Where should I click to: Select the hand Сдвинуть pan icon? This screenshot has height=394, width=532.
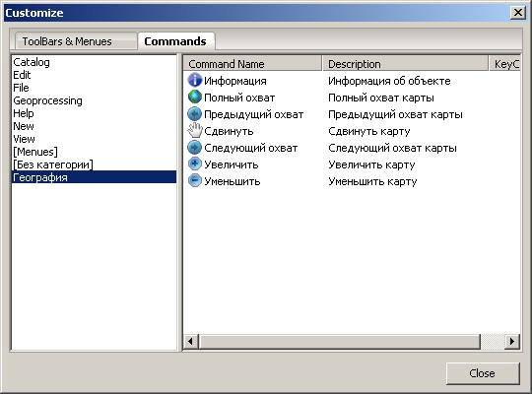click(195, 131)
